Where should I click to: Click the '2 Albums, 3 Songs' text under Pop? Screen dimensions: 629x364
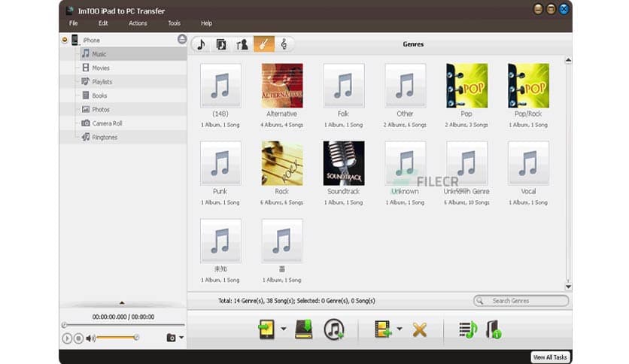click(466, 125)
